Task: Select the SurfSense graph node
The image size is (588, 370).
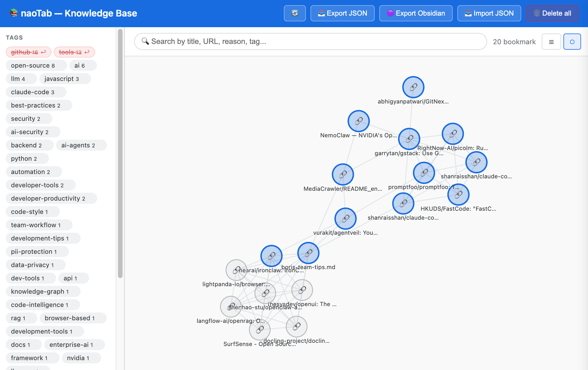Action: pos(260,330)
